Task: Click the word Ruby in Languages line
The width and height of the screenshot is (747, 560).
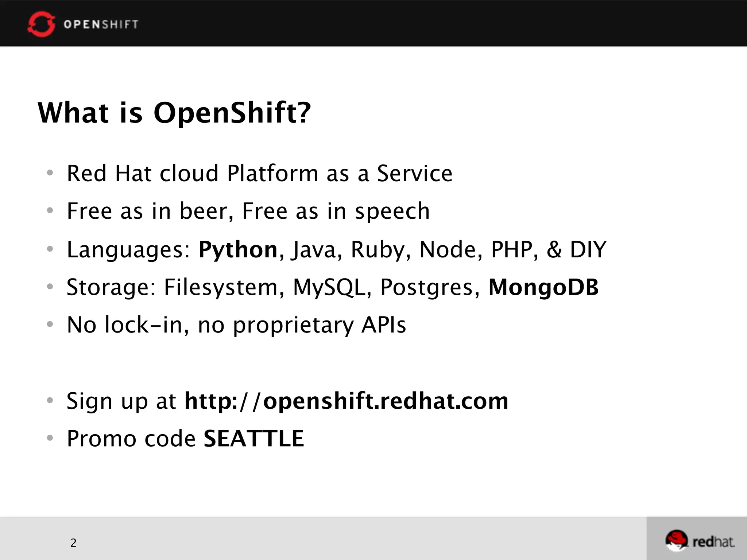Action: pos(378,250)
